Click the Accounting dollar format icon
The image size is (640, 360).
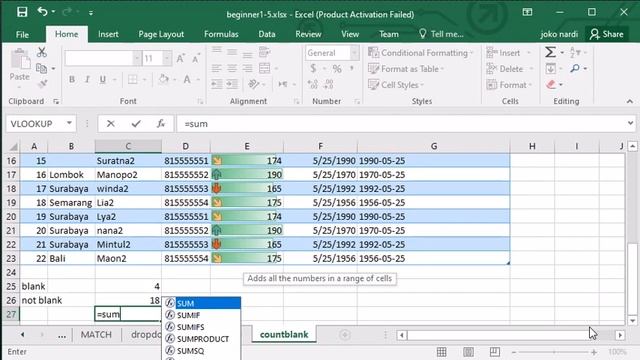[x=313, y=68]
